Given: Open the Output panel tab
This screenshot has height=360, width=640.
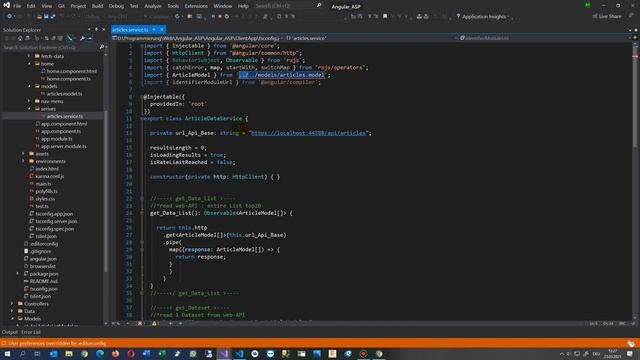Looking at the screenshot, I should click(x=9, y=332).
